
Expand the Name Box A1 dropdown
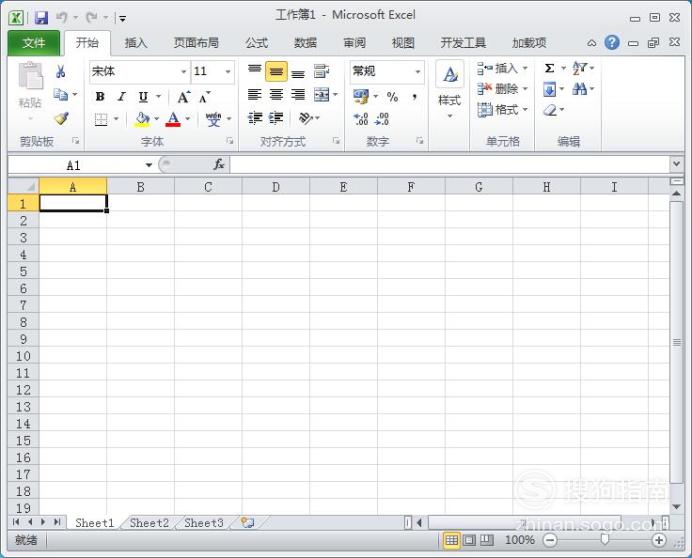click(x=149, y=165)
